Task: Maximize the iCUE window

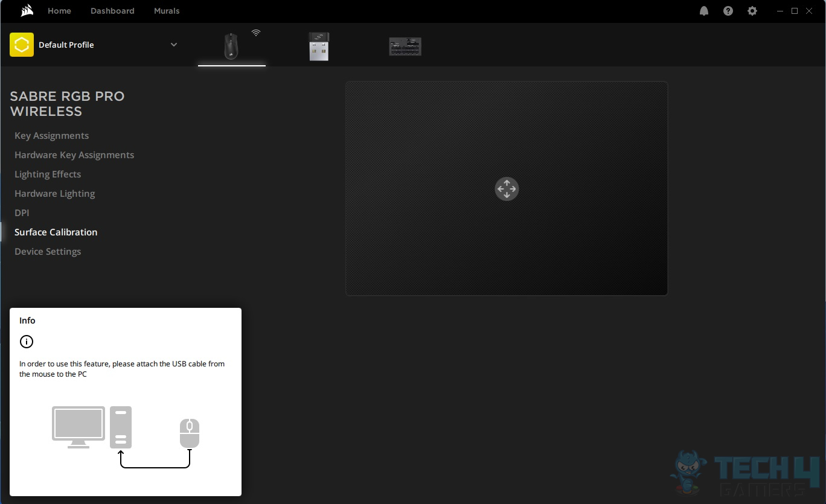Action: tap(795, 11)
